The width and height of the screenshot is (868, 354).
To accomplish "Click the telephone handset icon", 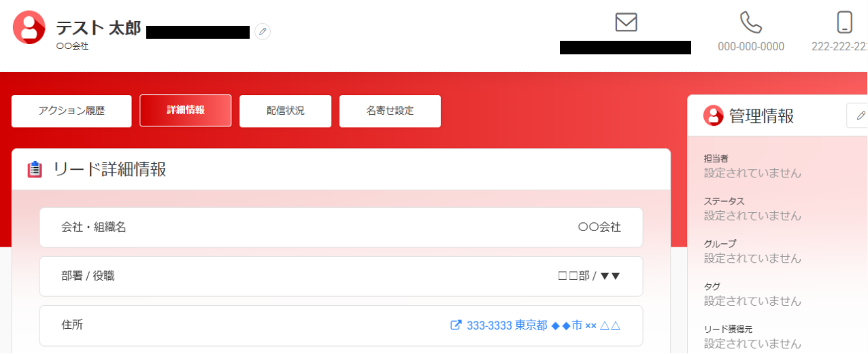I will click(751, 22).
